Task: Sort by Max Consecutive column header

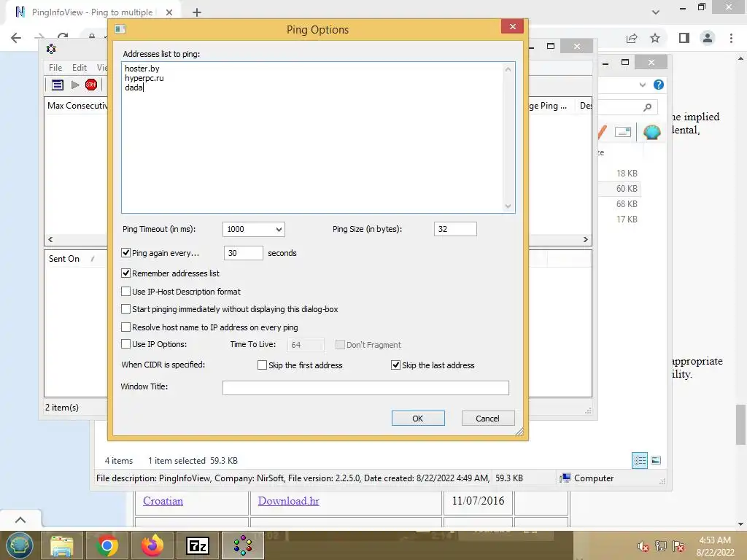Action: click(77, 106)
